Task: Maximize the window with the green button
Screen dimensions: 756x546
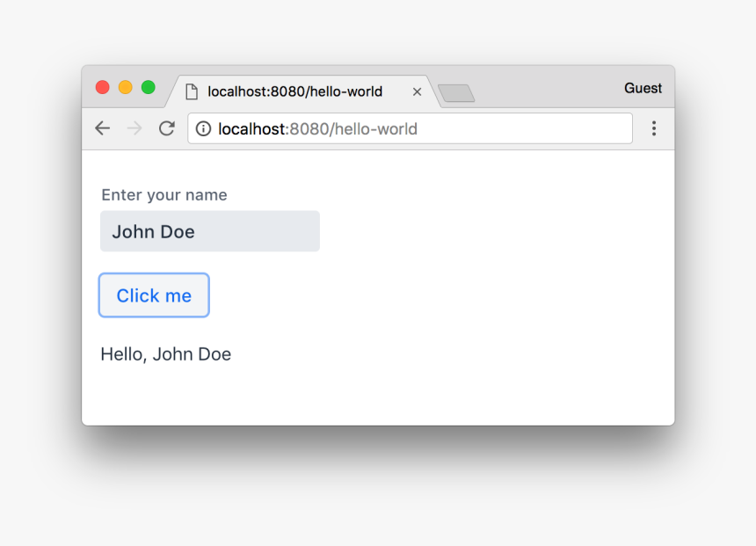Action: click(x=148, y=87)
